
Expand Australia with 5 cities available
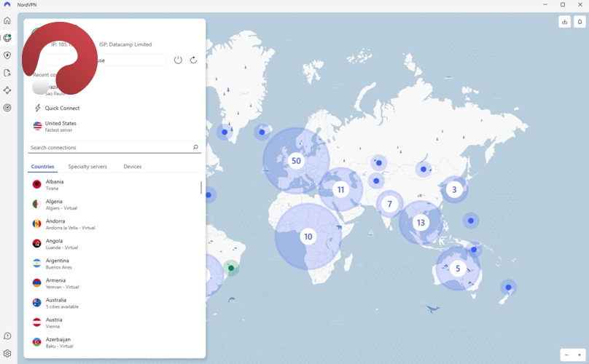(x=56, y=303)
